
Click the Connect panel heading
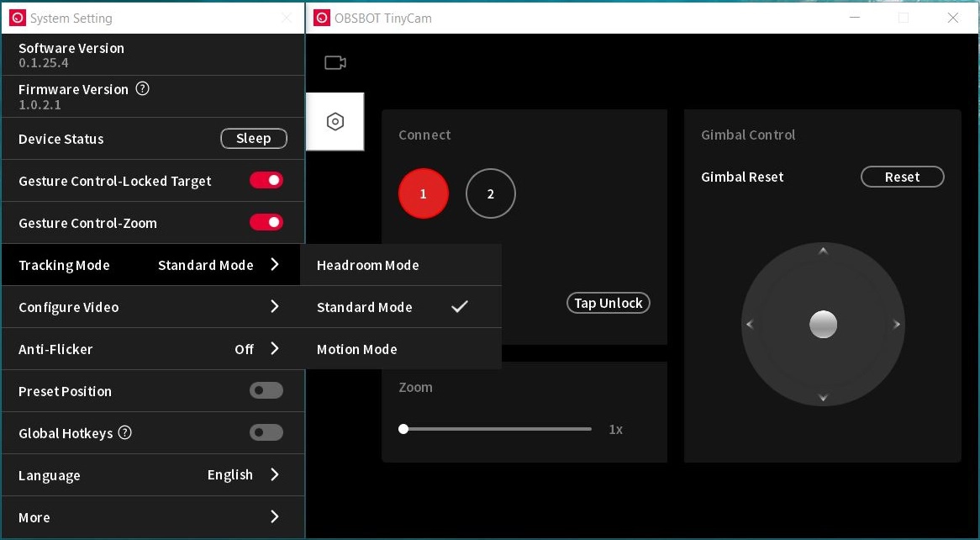coord(424,135)
